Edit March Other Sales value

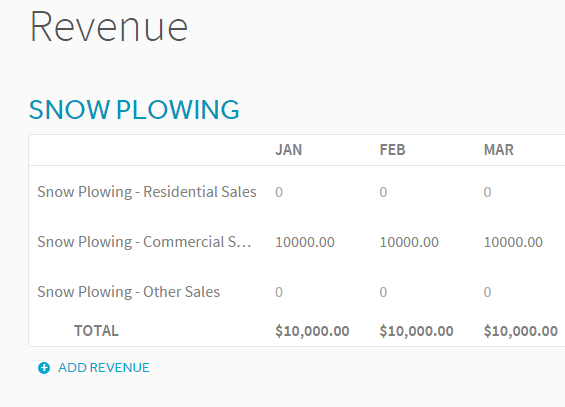tap(487, 292)
